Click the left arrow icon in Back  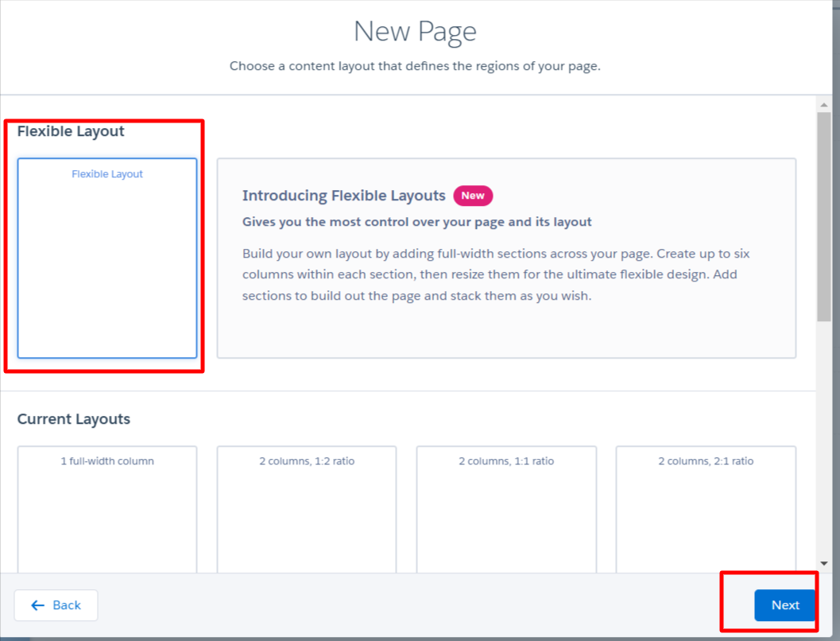coord(37,605)
